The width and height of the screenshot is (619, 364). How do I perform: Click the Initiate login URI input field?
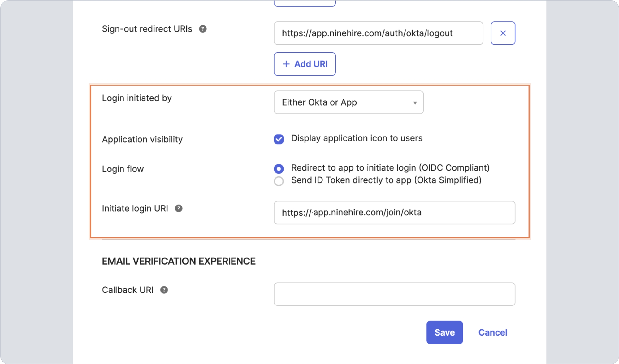click(394, 213)
